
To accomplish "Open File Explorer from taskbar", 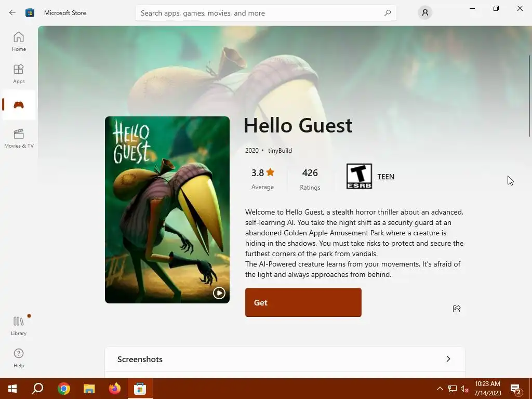I will (89, 389).
